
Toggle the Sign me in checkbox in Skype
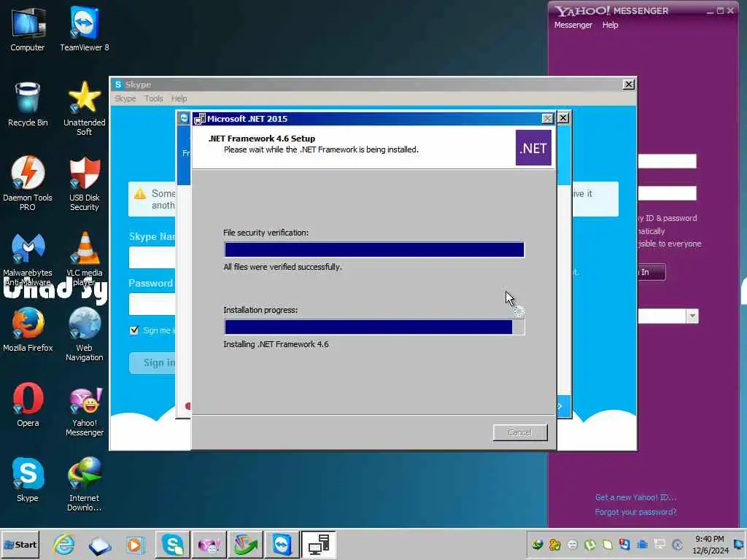pos(134,330)
